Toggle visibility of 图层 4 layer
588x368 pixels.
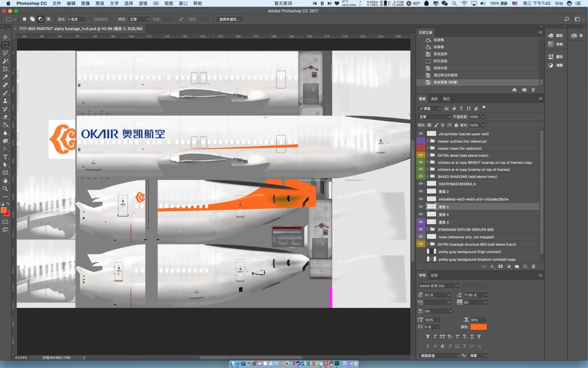point(421,215)
